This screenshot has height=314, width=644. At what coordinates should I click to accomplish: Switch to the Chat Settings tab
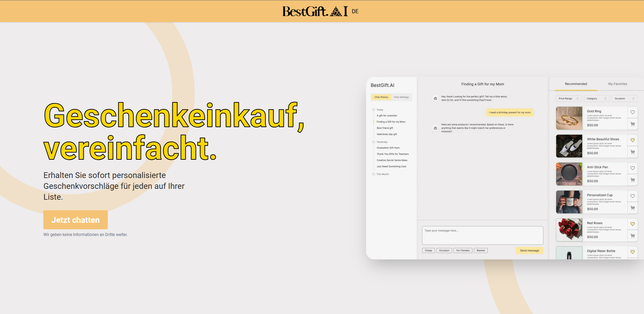[x=401, y=97]
